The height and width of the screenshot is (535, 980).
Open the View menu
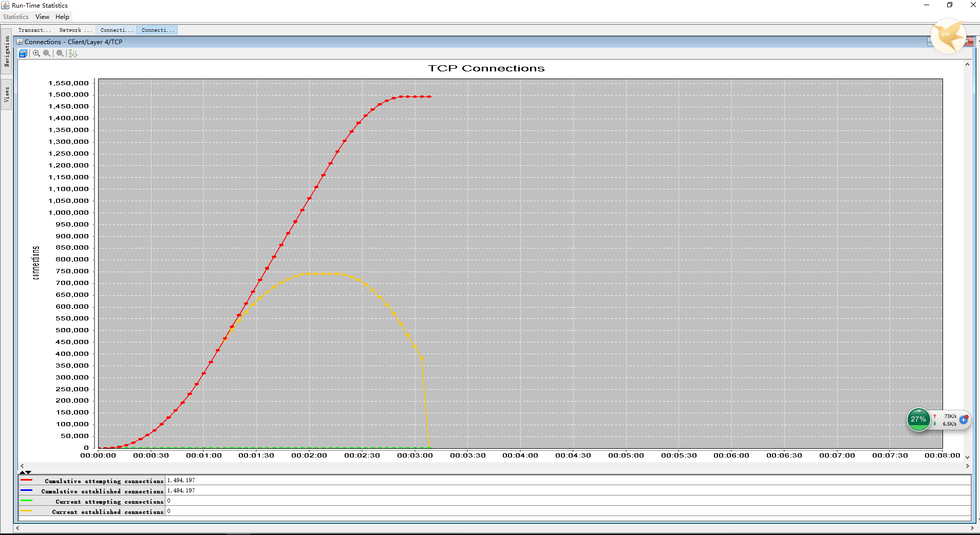click(x=42, y=17)
